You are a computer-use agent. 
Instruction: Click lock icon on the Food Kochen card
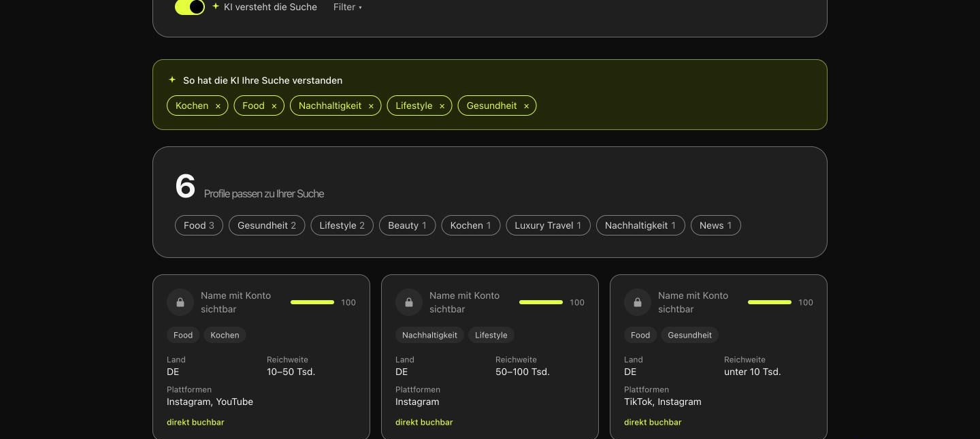pyautogui.click(x=180, y=302)
